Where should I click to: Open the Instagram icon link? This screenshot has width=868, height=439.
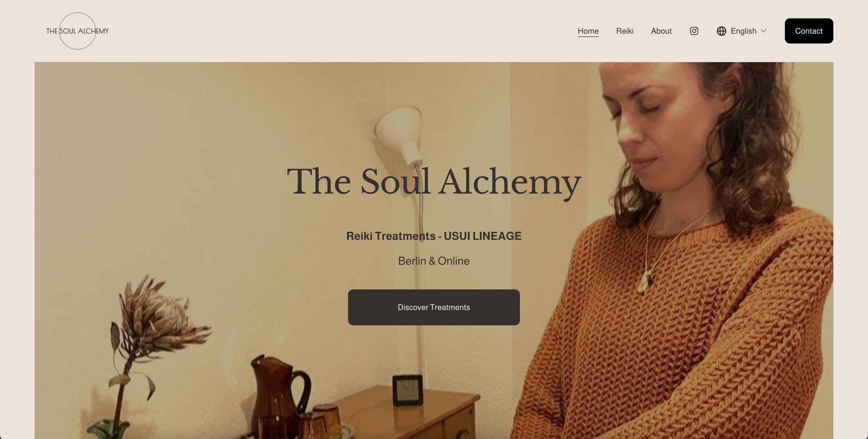[694, 31]
